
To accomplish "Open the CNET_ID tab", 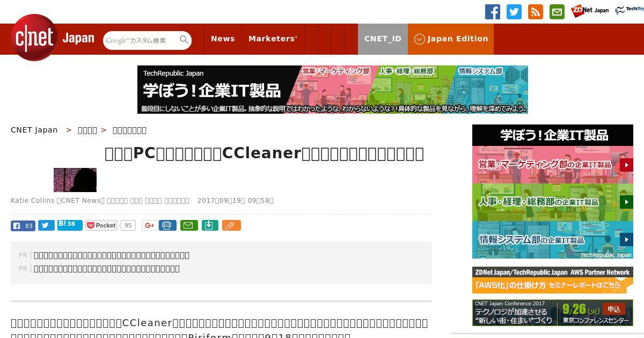I will pos(383,39).
